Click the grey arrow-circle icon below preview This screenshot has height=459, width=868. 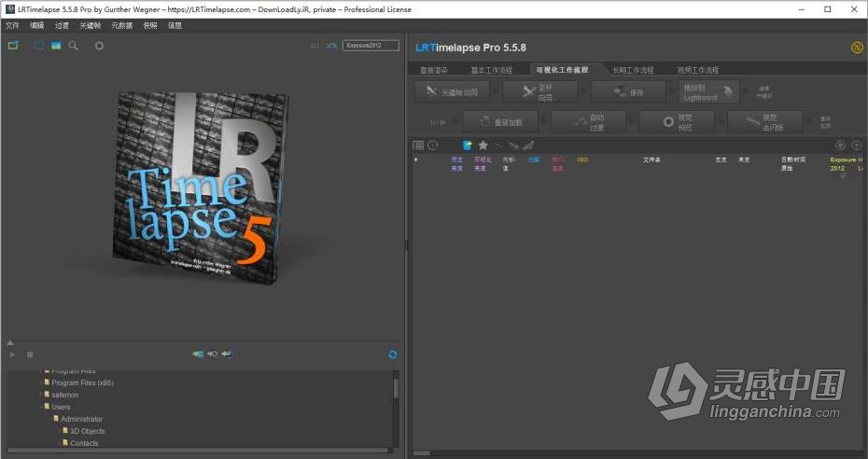(212, 354)
